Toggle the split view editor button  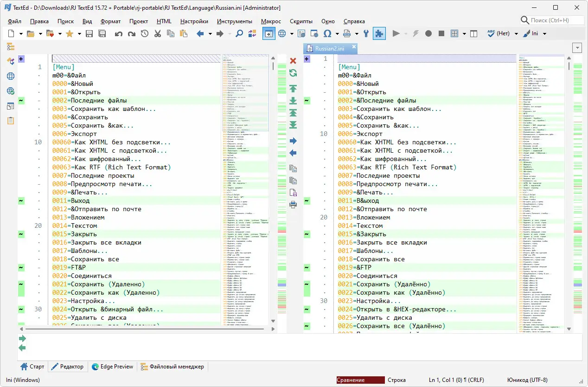click(473, 33)
